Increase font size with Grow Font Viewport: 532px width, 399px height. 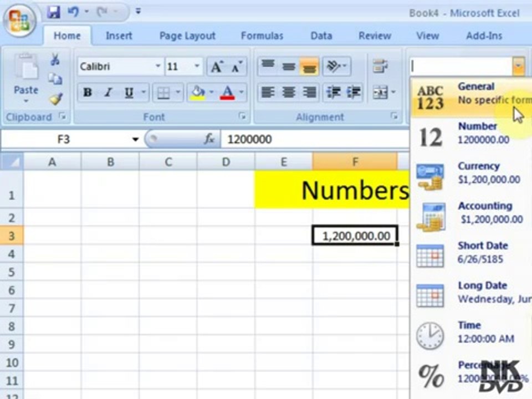(217, 66)
